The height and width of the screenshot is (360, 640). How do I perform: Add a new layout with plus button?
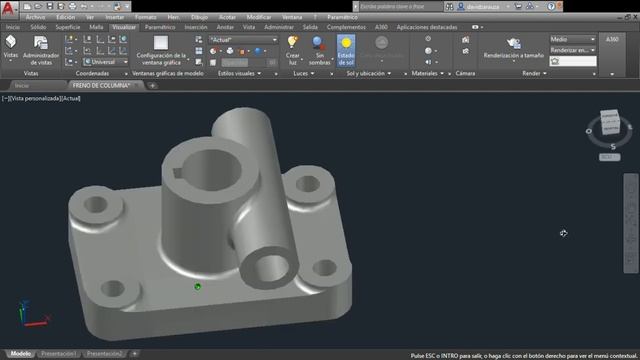pyautogui.click(x=134, y=353)
